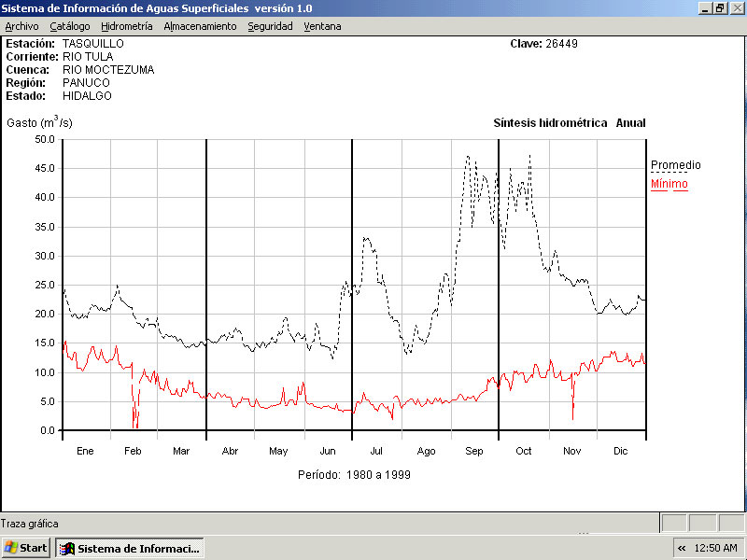Screen dimensions: 747x560
Task: Click the Promedio legend entry
Action: (x=675, y=165)
